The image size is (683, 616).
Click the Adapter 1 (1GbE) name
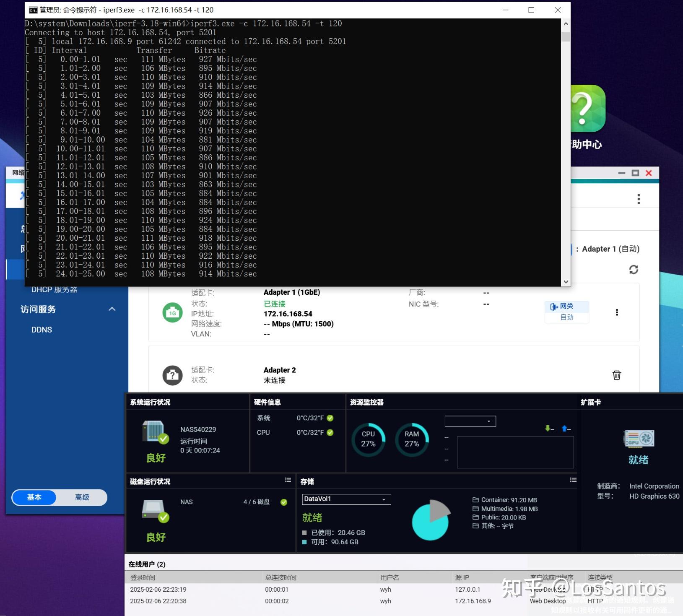tap(291, 292)
